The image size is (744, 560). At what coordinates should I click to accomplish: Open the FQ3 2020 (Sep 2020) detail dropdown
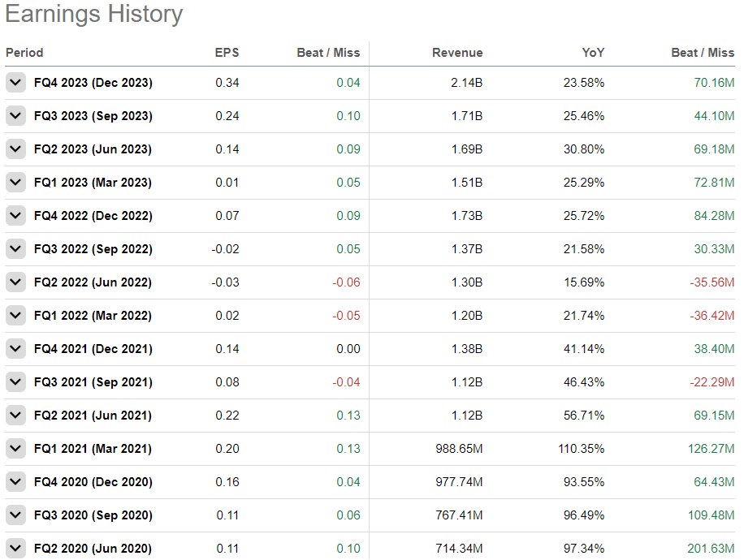point(15,515)
